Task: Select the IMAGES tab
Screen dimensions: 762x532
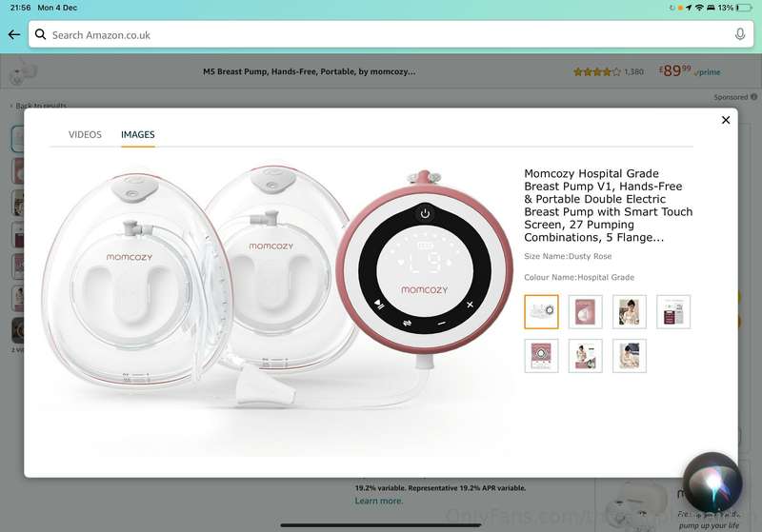Action: (138, 134)
